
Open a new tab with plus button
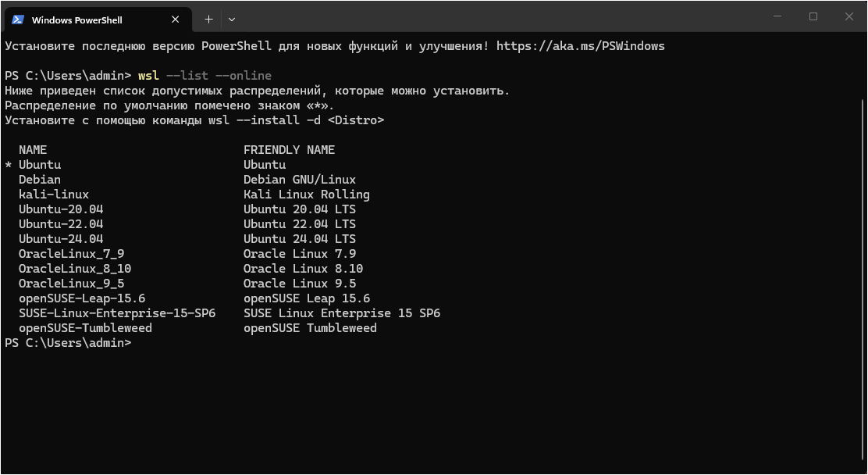click(x=208, y=20)
